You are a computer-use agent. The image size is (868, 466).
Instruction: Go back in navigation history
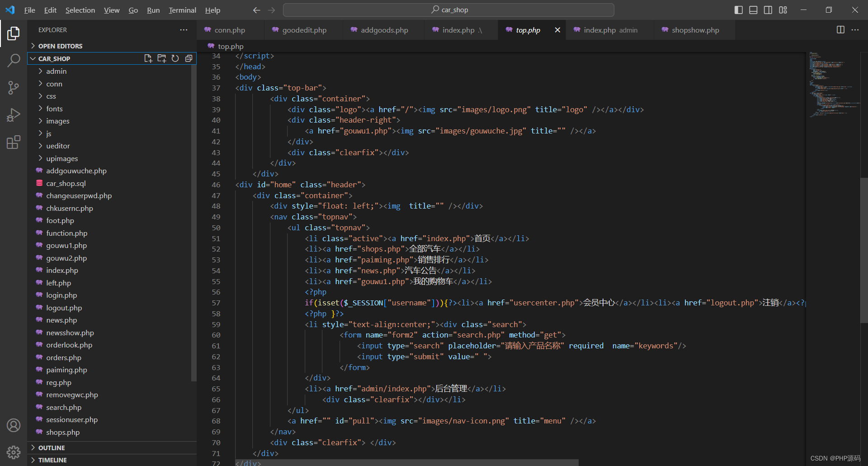click(257, 10)
